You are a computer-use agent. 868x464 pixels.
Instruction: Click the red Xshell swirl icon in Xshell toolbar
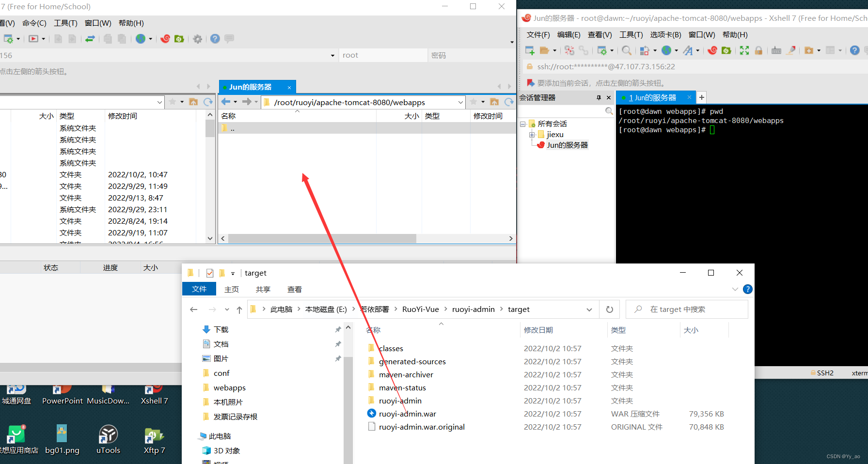click(712, 50)
